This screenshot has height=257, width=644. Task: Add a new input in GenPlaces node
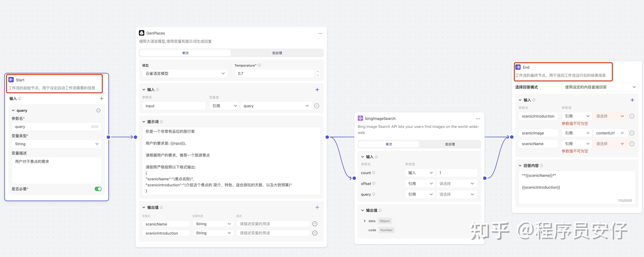tap(317, 90)
